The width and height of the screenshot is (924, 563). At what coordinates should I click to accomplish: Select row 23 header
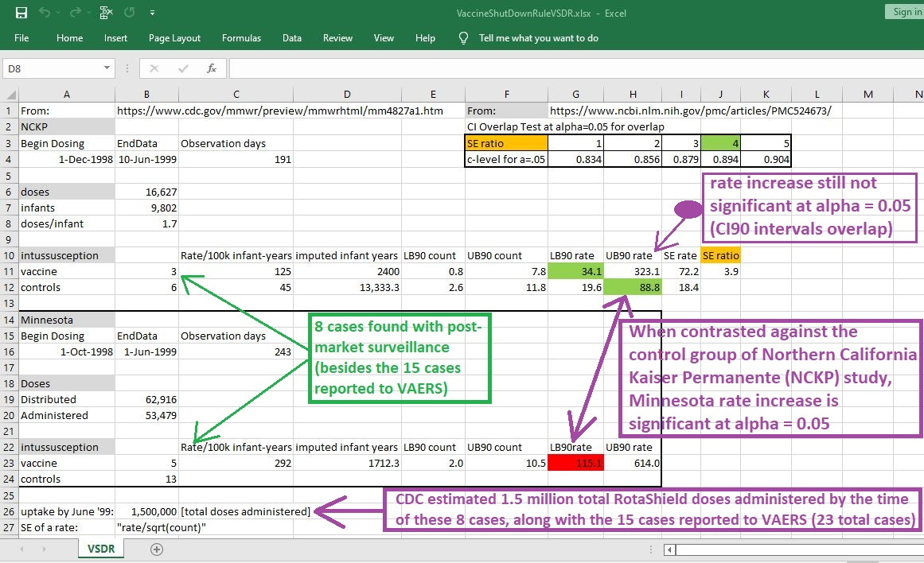[9, 464]
